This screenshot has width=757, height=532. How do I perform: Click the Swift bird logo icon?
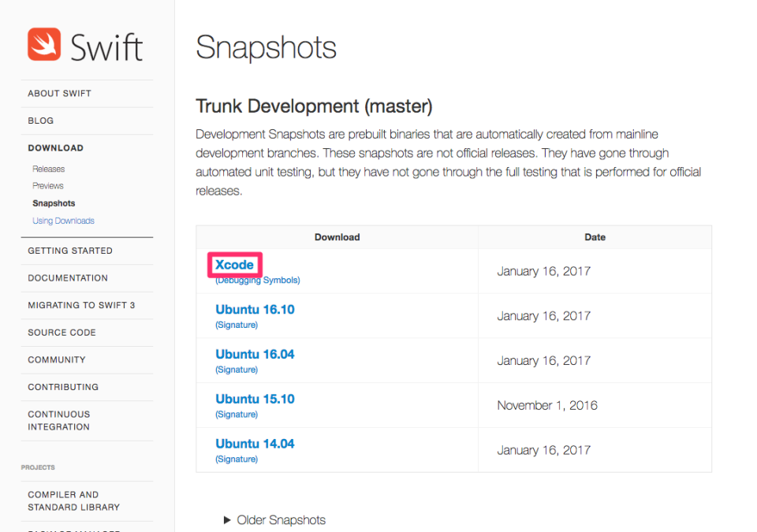(x=44, y=45)
